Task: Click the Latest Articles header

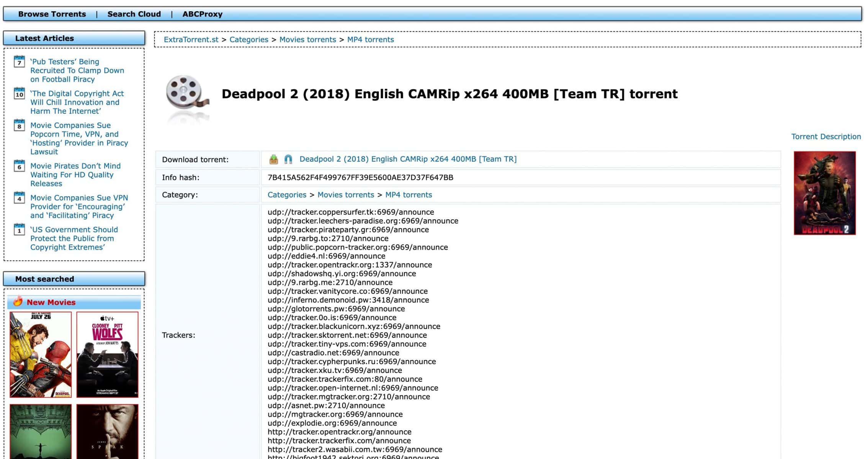Action: (x=74, y=38)
